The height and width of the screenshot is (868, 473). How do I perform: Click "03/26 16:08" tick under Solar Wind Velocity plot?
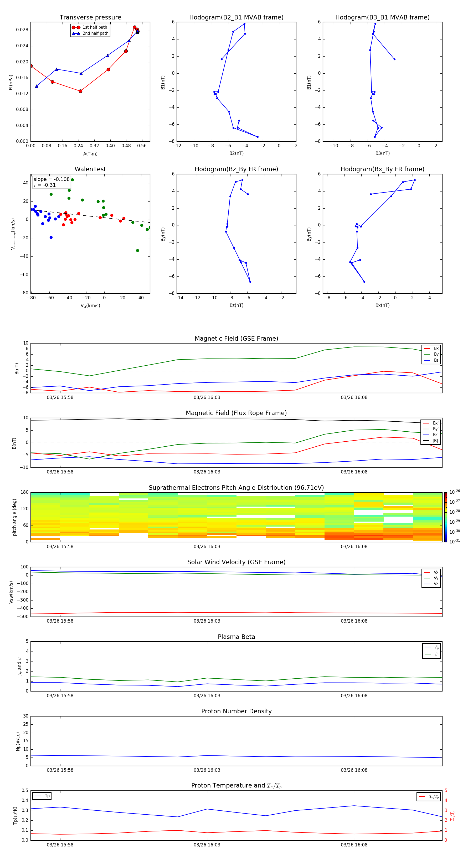[354, 621]
